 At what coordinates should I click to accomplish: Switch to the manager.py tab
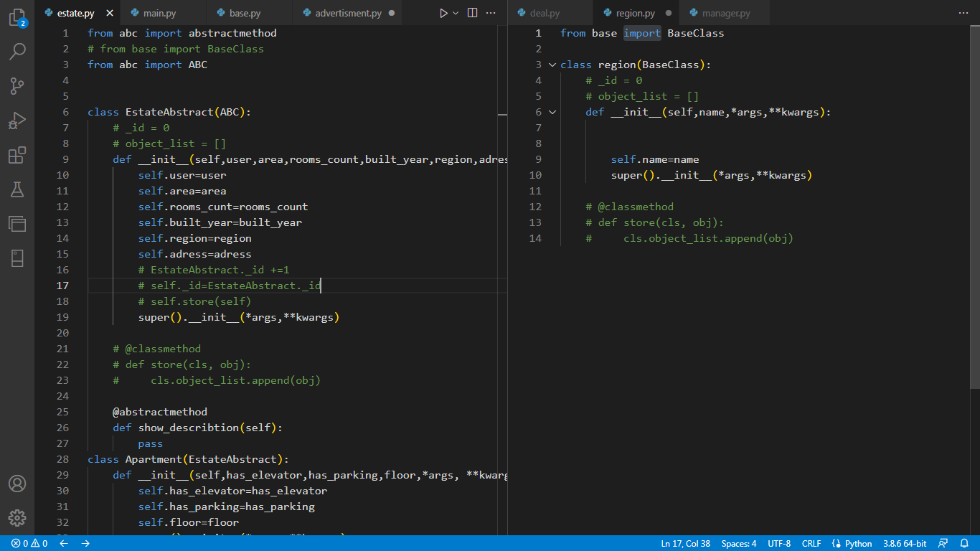(x=724, y=13)
